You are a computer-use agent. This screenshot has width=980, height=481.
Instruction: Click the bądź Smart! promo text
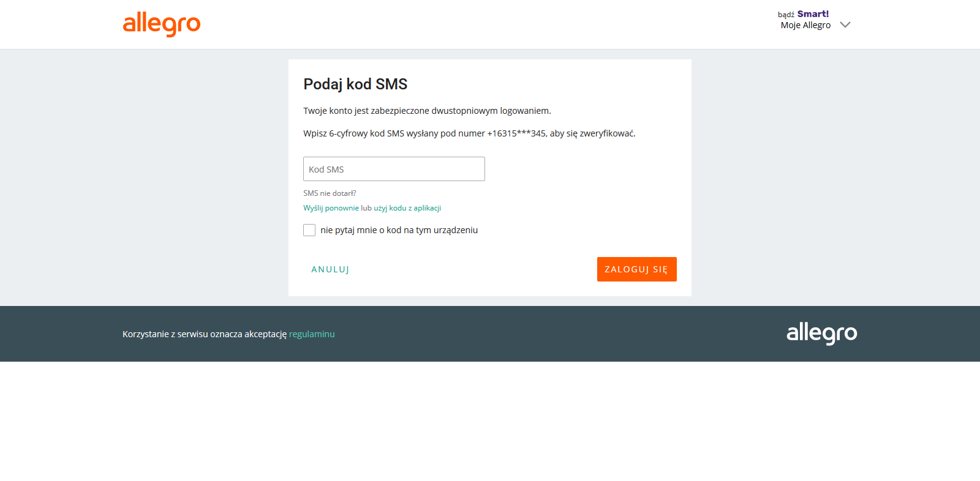(803, 14)
